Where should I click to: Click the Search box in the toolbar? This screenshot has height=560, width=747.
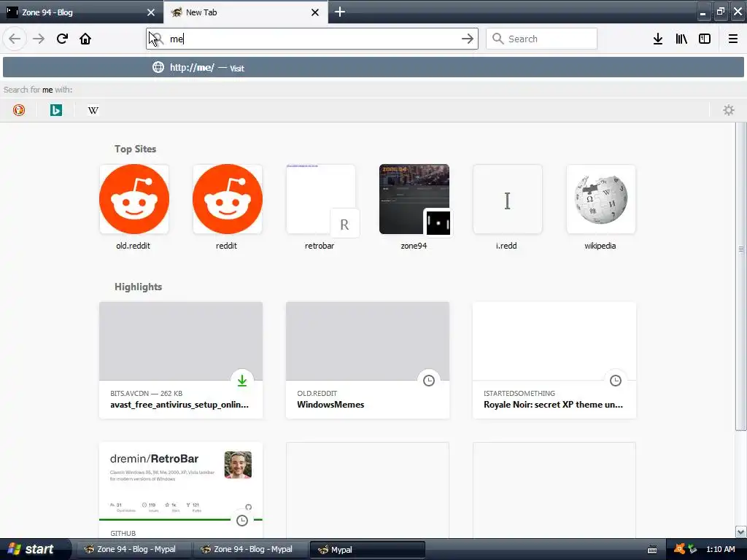click(542, 39)
